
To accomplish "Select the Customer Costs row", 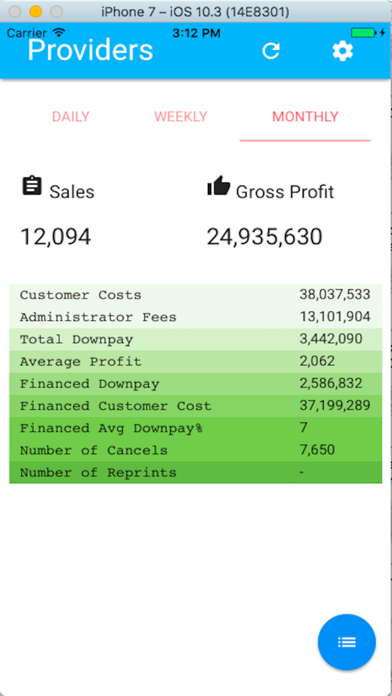I will [195, 295].
